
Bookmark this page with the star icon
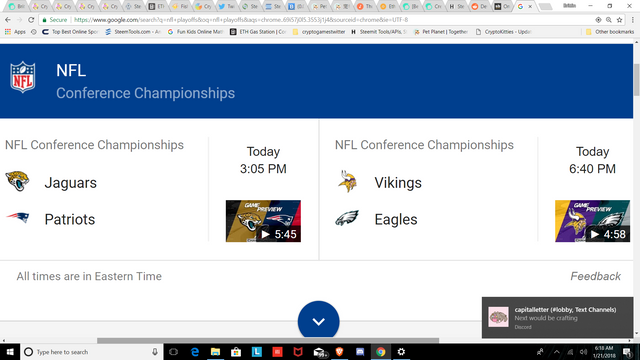point(619,20)
